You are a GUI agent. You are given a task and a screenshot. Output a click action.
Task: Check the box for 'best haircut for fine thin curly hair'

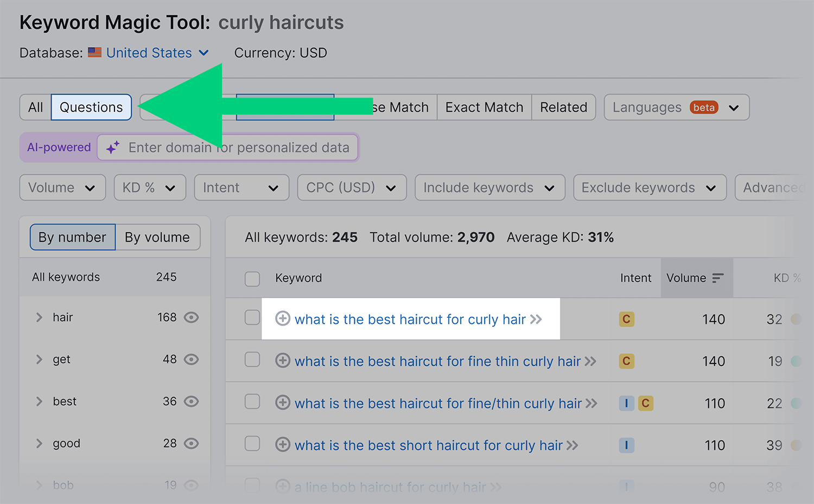[x=252, y=359]
